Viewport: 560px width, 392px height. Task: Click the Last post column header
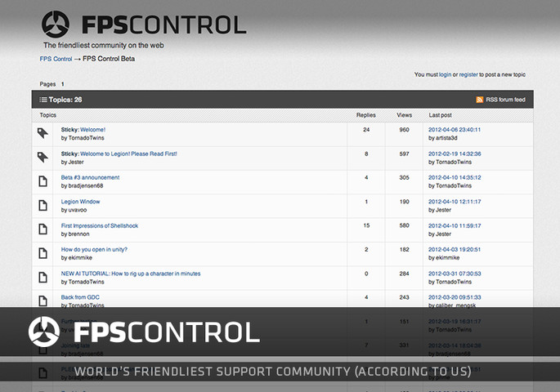pos(441,115)
